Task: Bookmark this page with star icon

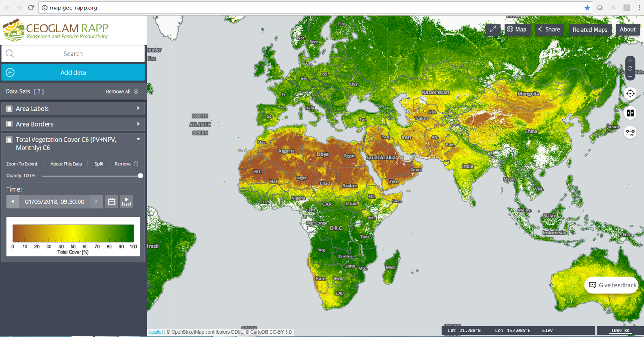Action: [587, 8]
